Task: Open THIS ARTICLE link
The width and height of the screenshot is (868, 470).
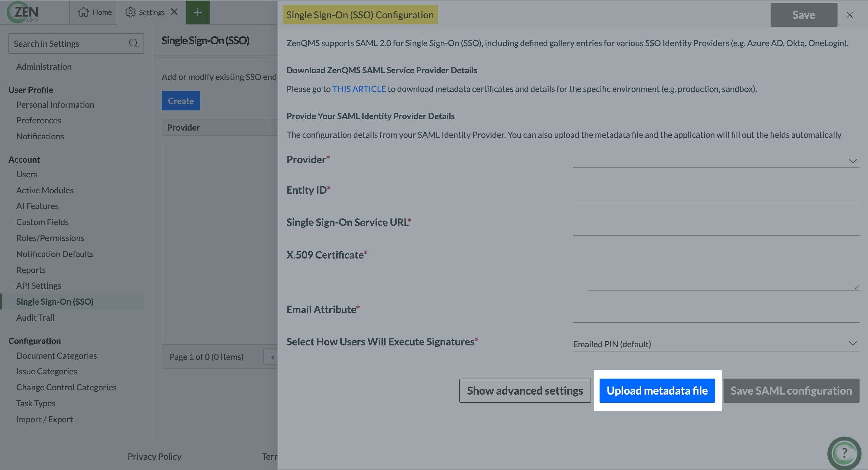Action: coord(359,89)
